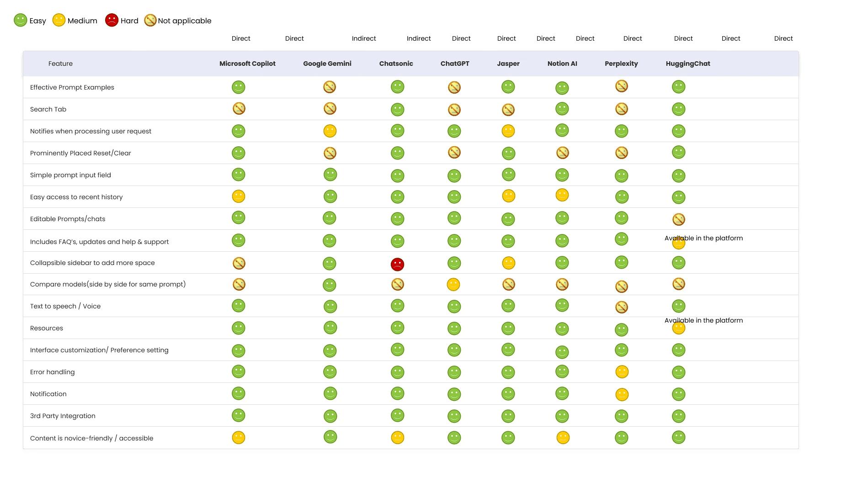Click the 'Effective Prompt Examples' row label
868x504 pixels.
coord(72,87)
